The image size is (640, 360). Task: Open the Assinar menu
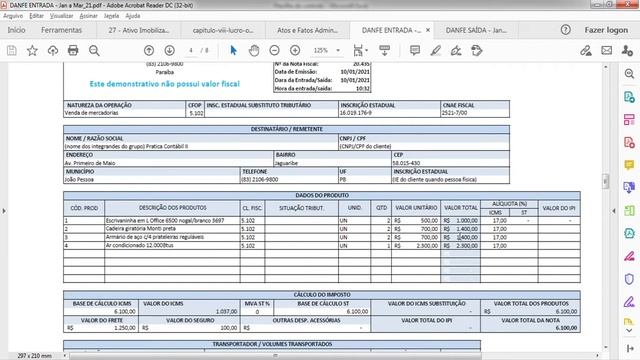(88, 16)
